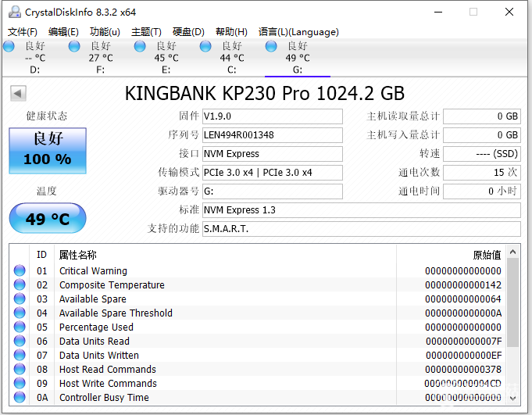Image resolution: width=532 pixels, height=415 pixels.
Task: Select the Percentage Used attribute name
Action: 96,327
